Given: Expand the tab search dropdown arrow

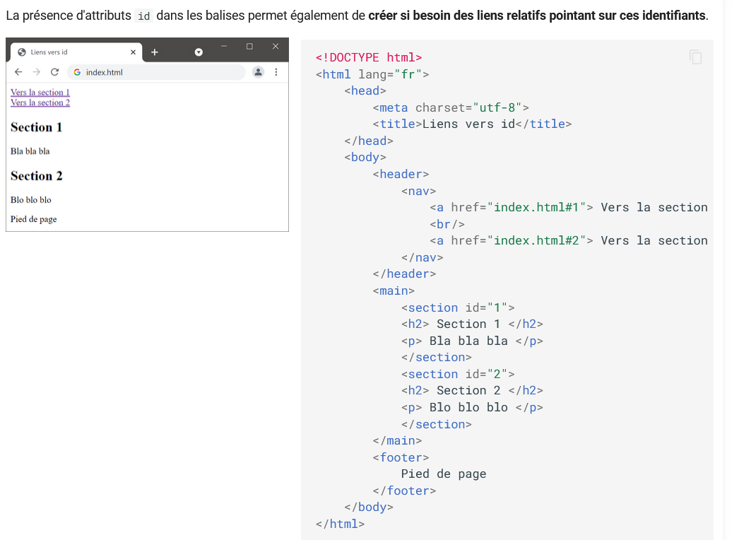Looking at the screenshot, I should [199, 52].
